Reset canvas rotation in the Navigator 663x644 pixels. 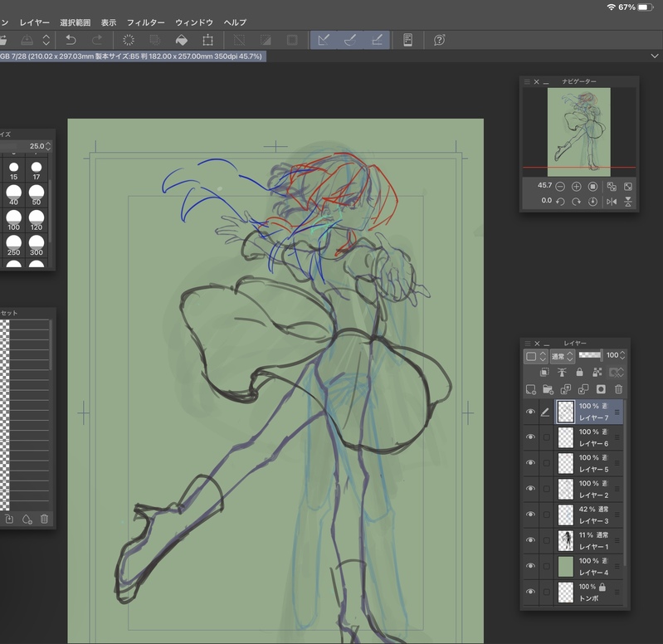coord(592,202)
